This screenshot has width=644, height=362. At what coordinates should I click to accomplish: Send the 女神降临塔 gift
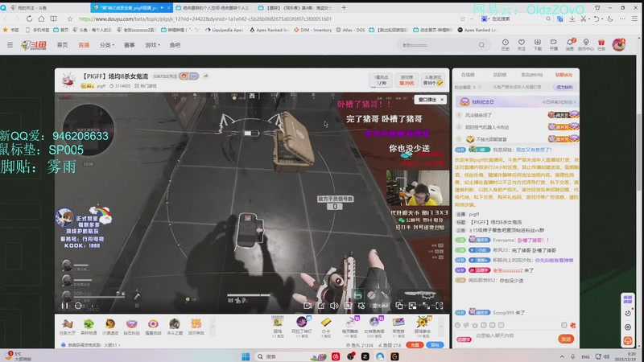click(374, 327)
